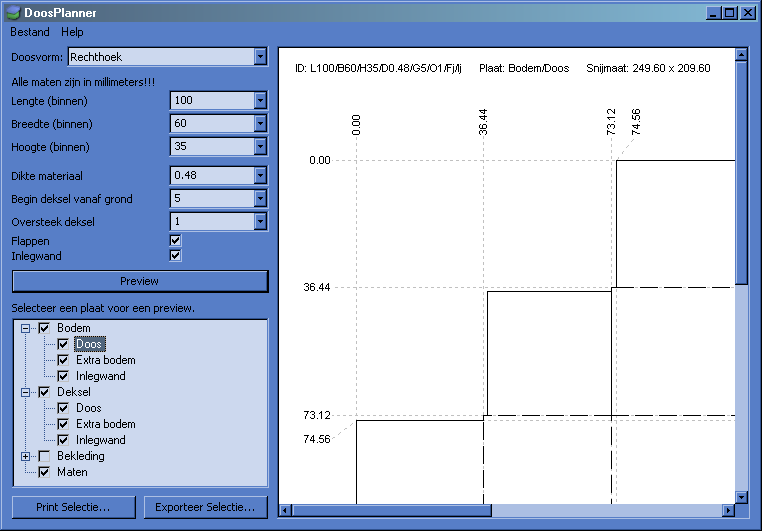Image resolution: width=762 pixels, height=531 pixels.
Task: Expand the Bekleding tree node
Action: click(26, 456)
